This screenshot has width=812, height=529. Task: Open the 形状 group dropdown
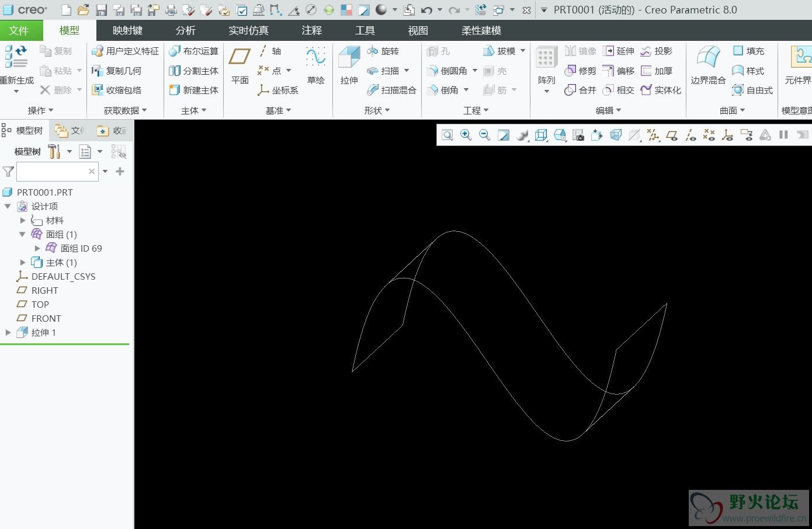[x=377, y=110]
